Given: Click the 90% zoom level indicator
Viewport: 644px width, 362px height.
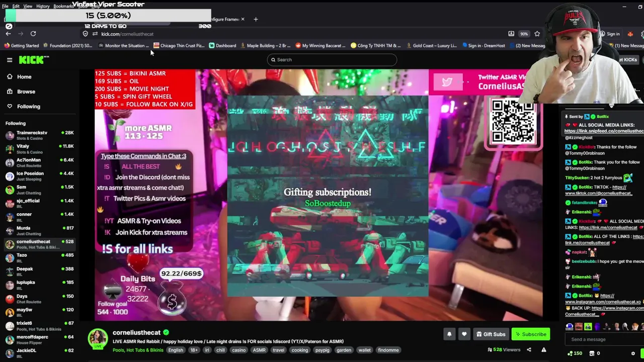Looking at the screenshot, I should [x=524, y=34].
